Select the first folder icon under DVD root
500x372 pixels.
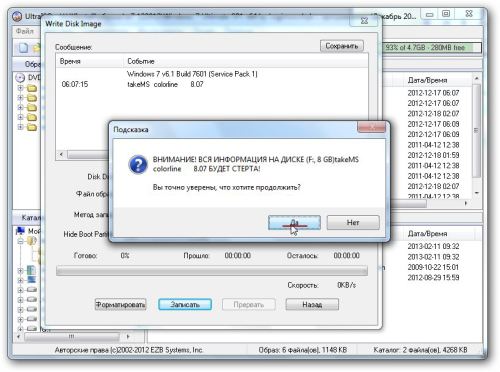(x=32, y=88)
